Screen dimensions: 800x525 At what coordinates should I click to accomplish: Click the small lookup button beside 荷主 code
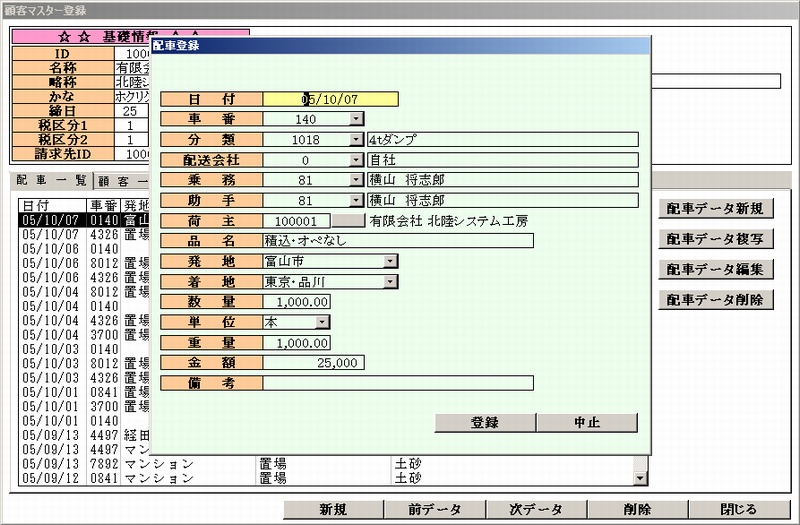click(x=348, y=221)
